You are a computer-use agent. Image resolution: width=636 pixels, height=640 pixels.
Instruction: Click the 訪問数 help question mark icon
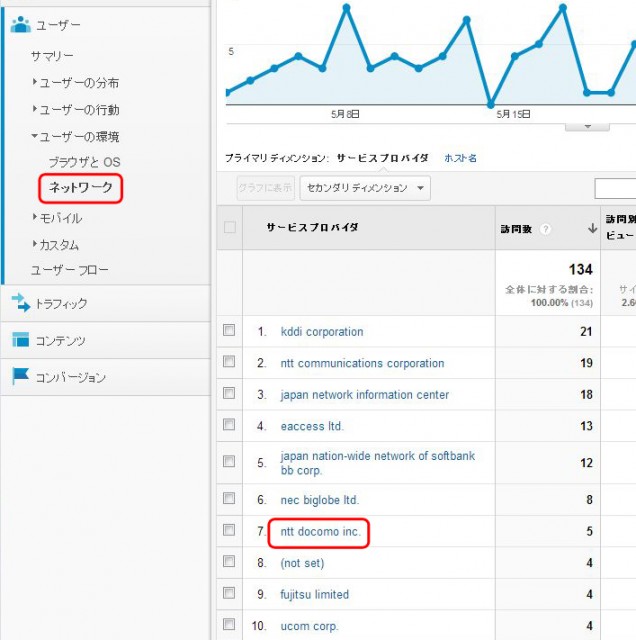click(x=545, y=229)
